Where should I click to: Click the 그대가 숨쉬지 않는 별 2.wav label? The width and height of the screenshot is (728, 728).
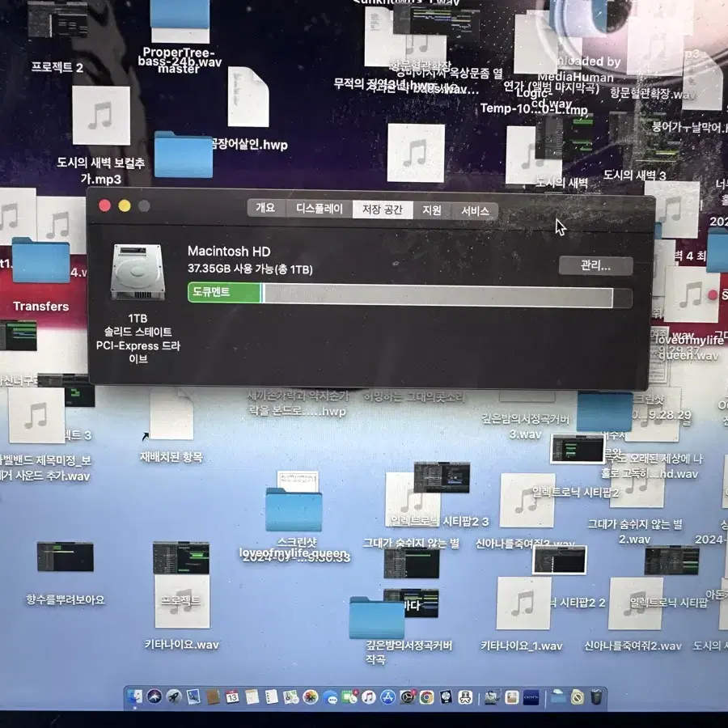coord(635,531)
